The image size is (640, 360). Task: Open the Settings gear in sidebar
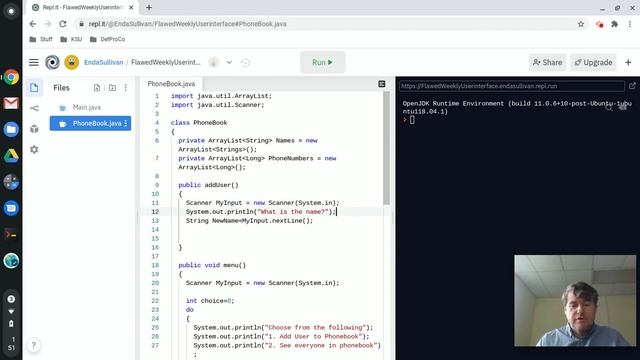34,150
